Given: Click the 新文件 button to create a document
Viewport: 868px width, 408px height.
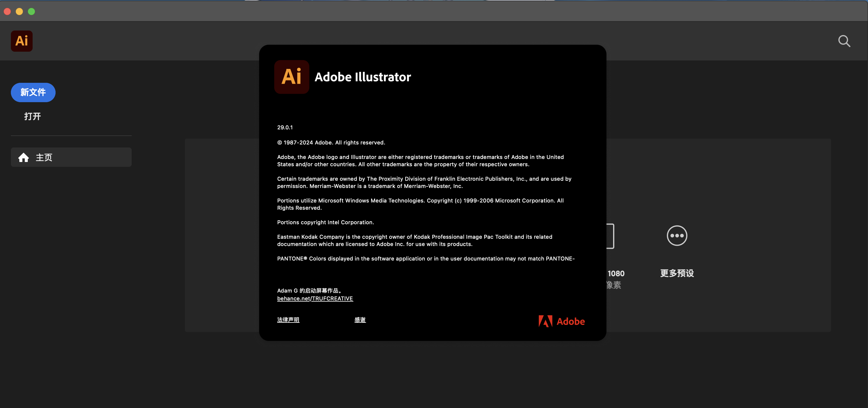Looking at the screenshot, I should coord(33,92).
